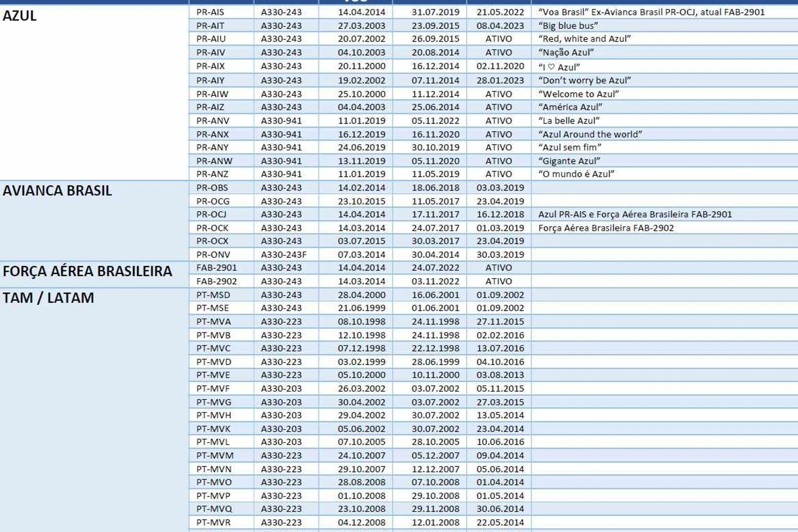This screenshot has width=798, height=532.
Task: Select the PR-OCJ registration cell
Action: tap(221, 214)
